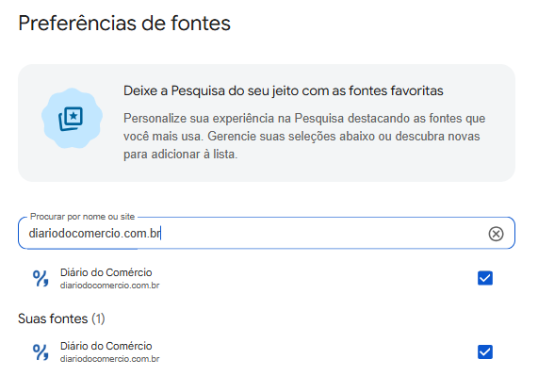
Task: Click the 'Procurar por nome ou site' label
Action: click(82, 217)
